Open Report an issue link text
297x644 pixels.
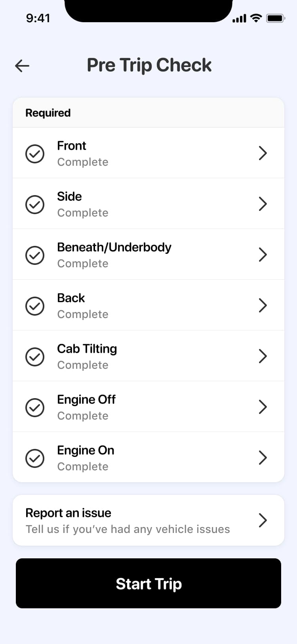tap(68, 513)
